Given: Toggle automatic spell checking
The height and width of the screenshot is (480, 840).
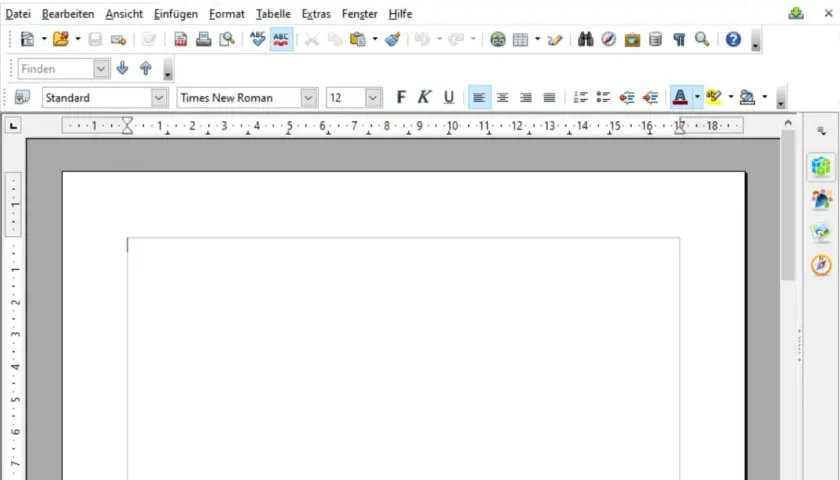Looking at the screenshot, I should pos(281,39).
